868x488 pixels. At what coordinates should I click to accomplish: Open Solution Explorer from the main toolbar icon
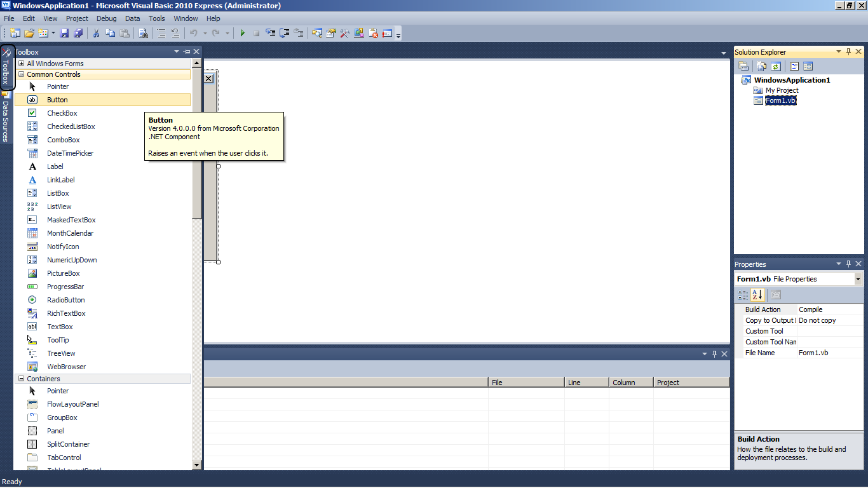coord(316,33)
